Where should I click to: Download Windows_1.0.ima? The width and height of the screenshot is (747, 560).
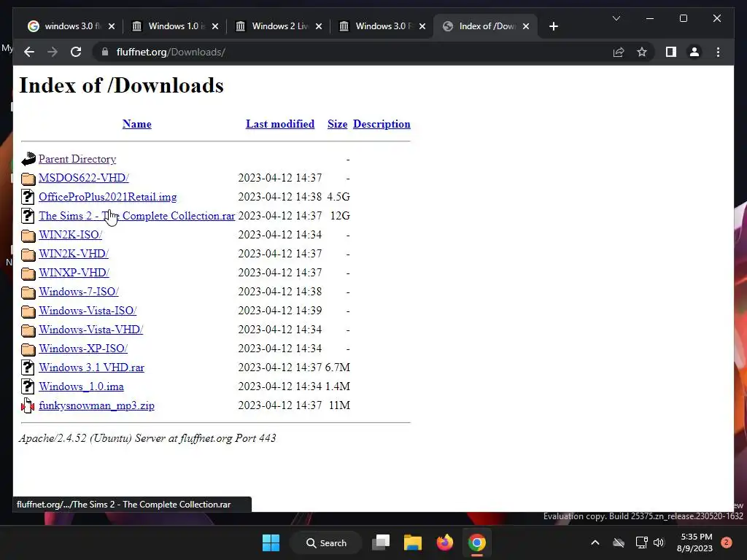[81, 386]
